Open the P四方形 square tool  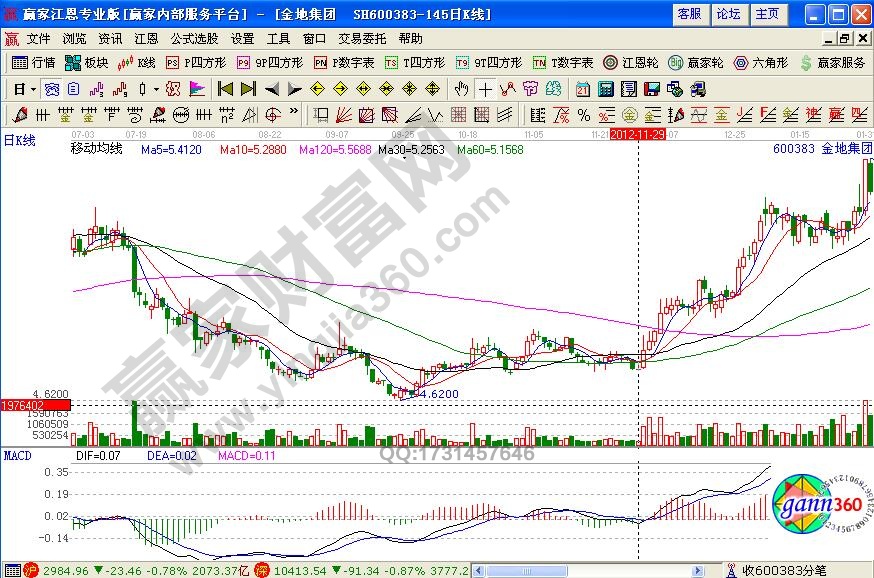point(195,62)
